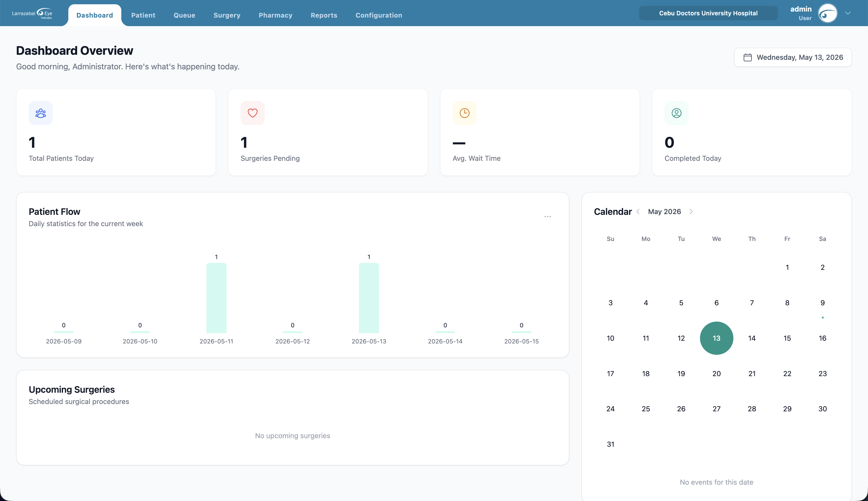
Task: Expand the admin user menu chevron
Action: point(848,13)
